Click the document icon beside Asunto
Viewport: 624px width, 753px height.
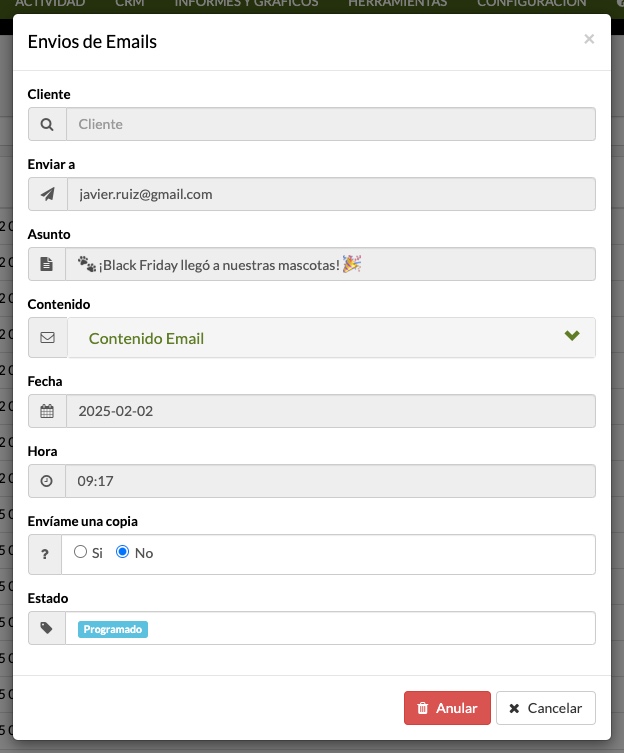(47, 264)
